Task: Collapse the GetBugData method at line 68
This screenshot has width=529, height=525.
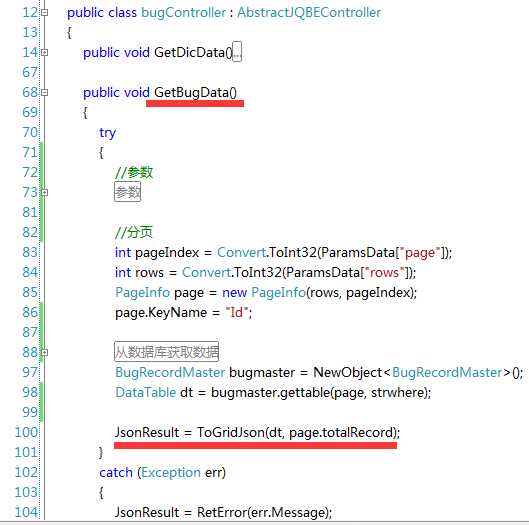Action: pyautogui.click(x=44, y=92)
